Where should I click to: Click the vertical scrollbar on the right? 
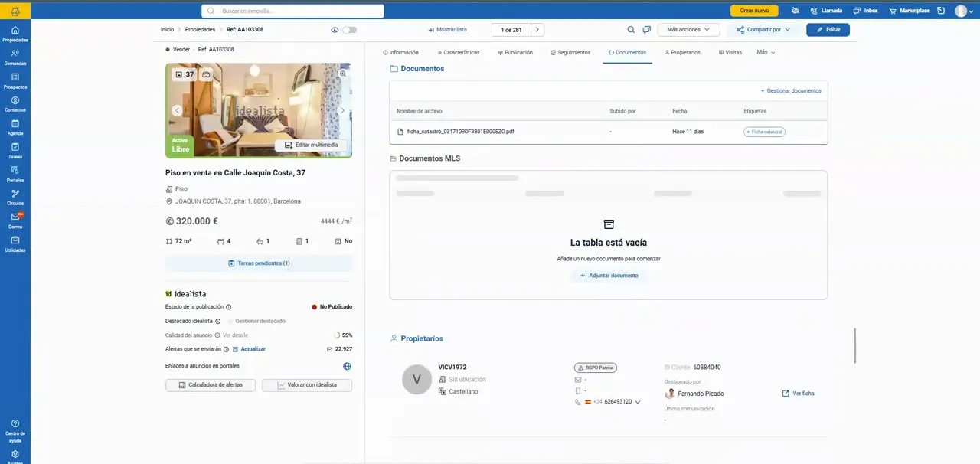[854, 346]
